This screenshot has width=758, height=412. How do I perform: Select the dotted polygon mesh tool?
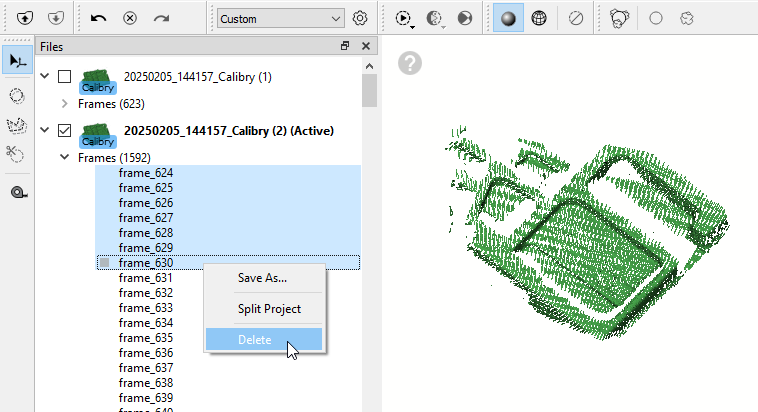[x=17, y=126]
